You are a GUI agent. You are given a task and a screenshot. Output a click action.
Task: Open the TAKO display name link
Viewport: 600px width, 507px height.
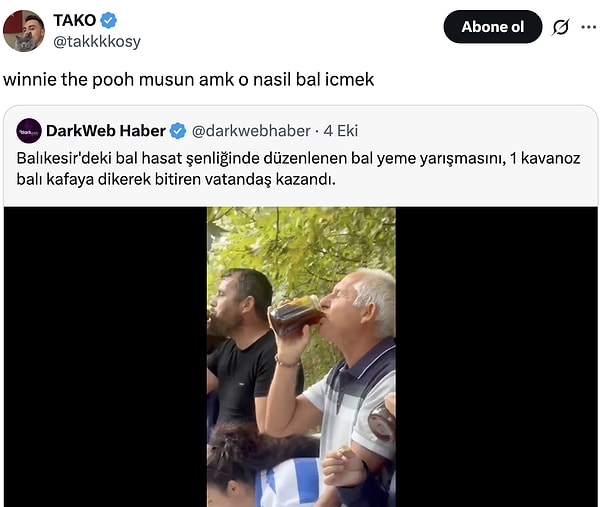pos(75,20)
